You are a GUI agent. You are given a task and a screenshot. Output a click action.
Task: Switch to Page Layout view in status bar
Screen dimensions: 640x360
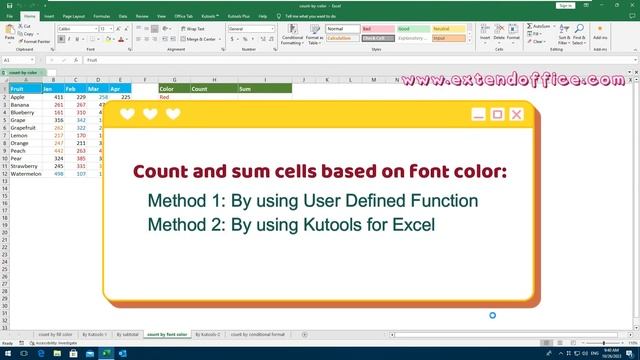tap(560, 343)
